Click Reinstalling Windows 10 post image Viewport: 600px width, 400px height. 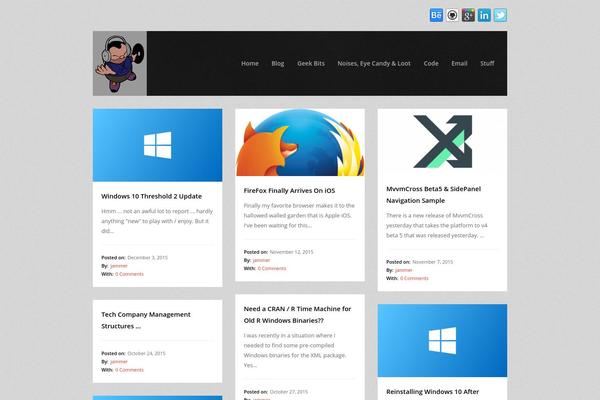click(442, 340)
